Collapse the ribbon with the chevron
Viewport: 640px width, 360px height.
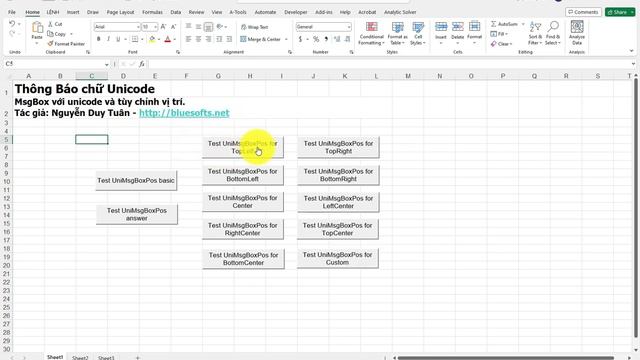pyautogui.click(x=631, y=51)
